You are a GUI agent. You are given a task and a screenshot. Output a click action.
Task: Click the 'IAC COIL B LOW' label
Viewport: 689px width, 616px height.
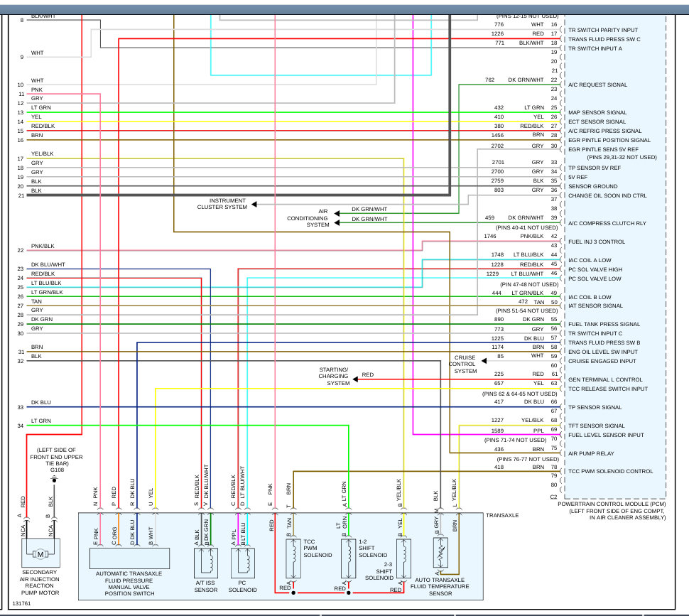tap(590, 297)
